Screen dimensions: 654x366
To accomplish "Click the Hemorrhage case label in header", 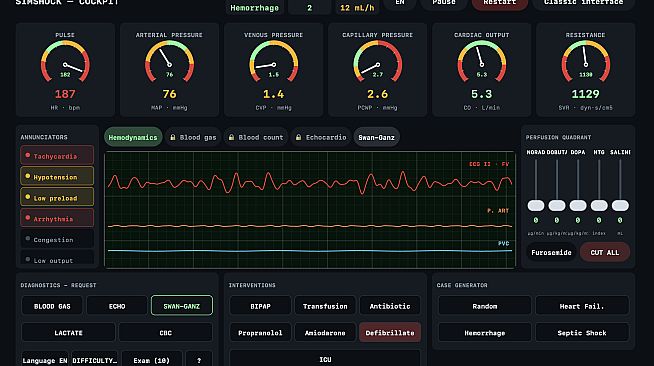I will (254, 7).
